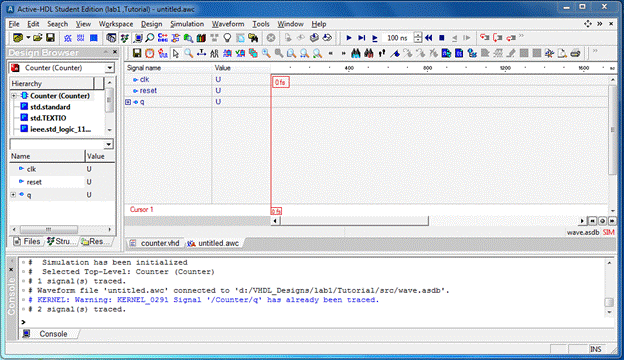Click the light bulb icon
Viewport: 624px width, 360px height.
(x=227, y=38)
